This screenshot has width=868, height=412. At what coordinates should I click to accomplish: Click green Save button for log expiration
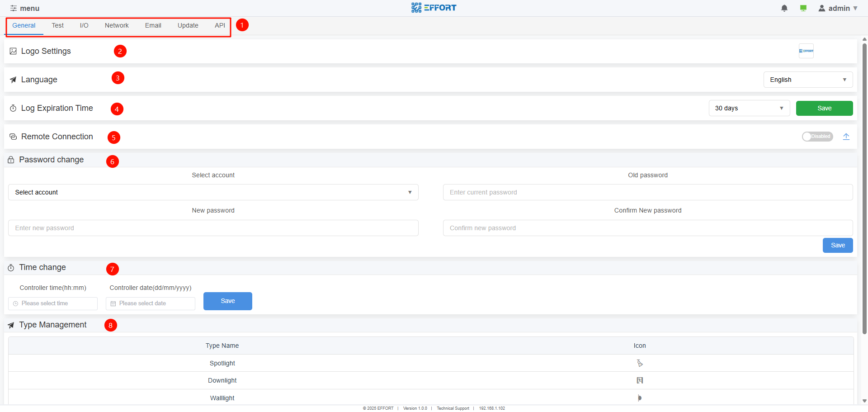(x=824, y=108)
